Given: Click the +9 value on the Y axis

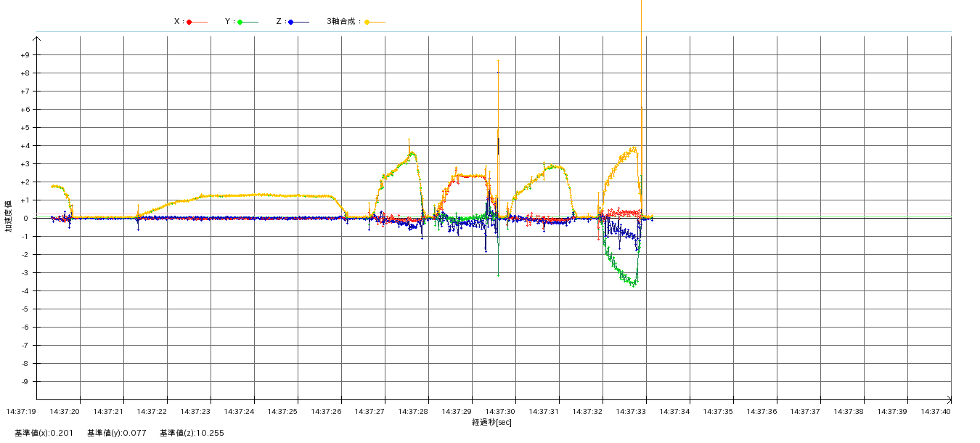Looking at the screenshot, I should (x=25, y=55).
